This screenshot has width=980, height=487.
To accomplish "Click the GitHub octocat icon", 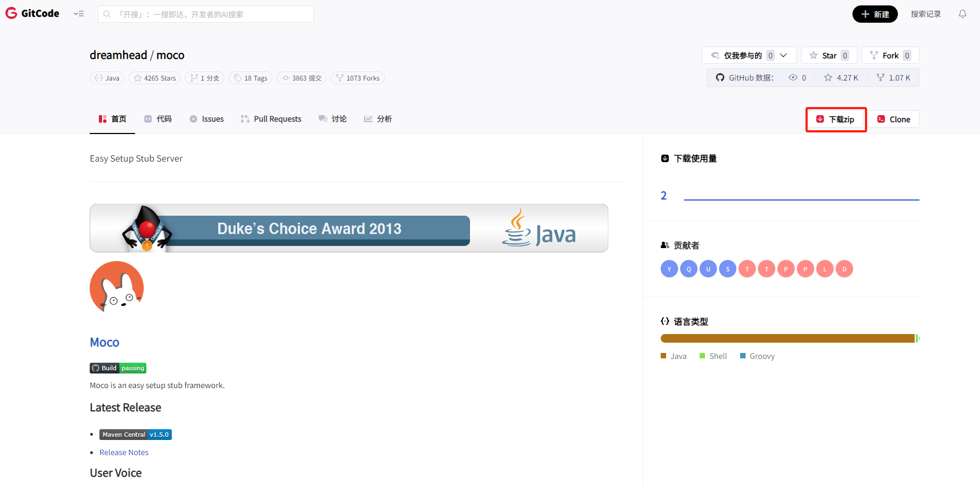I will click(x=720, y=77).
